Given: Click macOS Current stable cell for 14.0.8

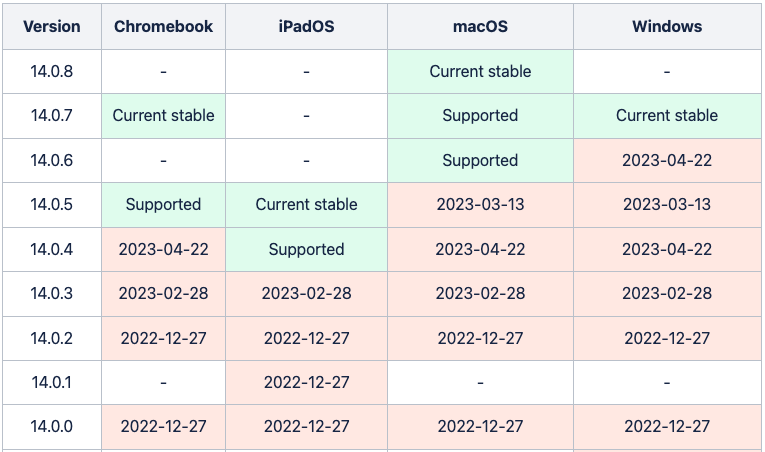Looking at the screenshot, I should tap(480, 71).
